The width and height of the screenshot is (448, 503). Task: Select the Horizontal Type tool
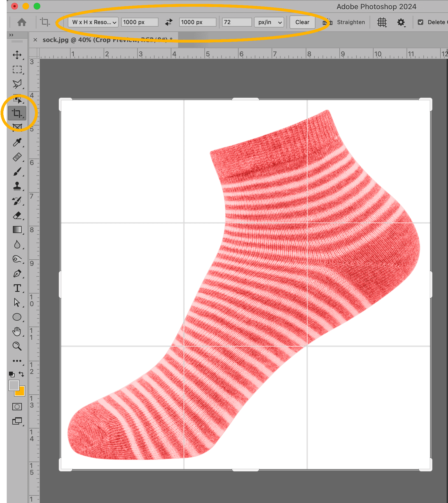(17, 288)
